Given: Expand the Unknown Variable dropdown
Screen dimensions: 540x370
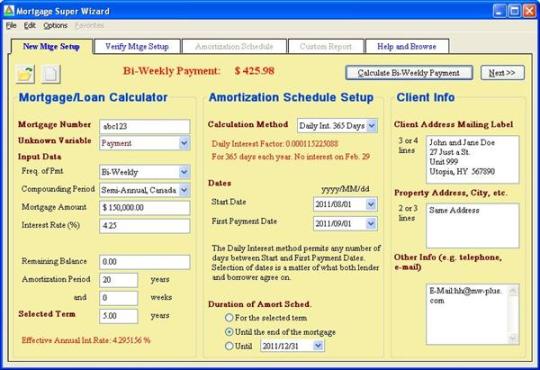Looking at the screenshot, I should [x=184, y=143].
